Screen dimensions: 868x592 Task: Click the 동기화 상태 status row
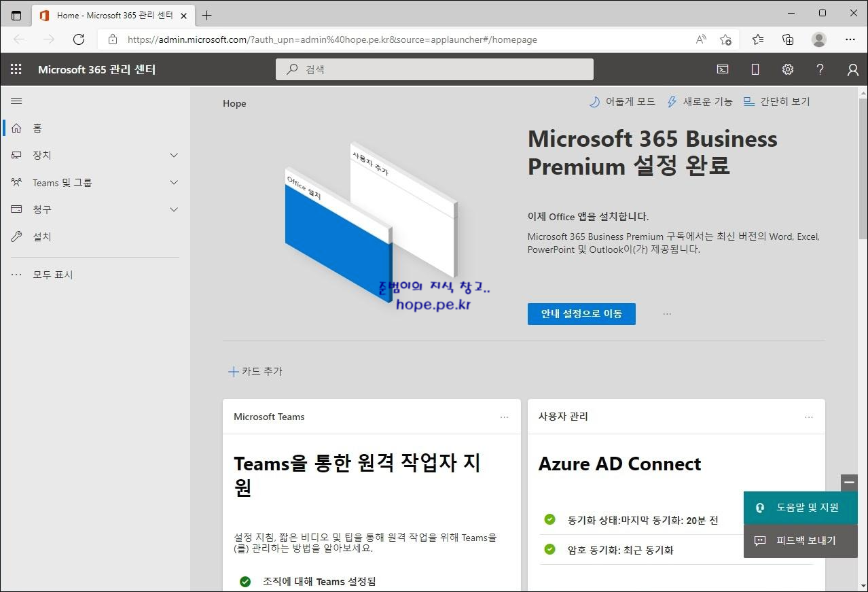pos(643,520)
